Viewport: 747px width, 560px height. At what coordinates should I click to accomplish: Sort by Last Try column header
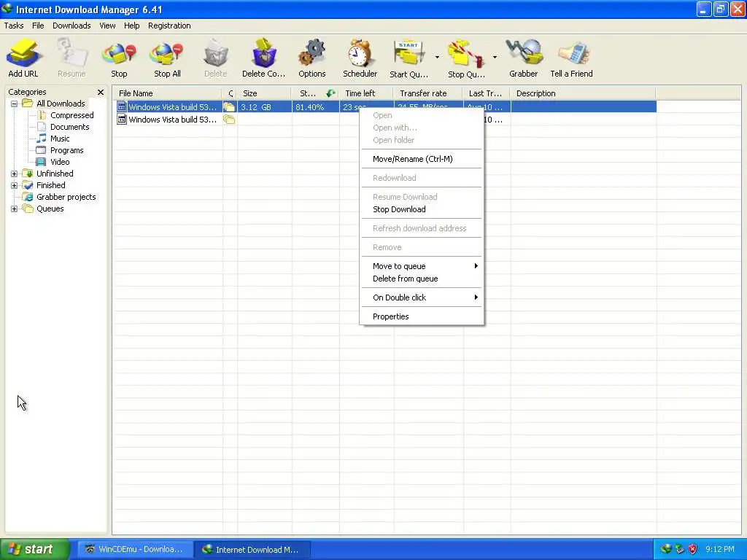[486, 93]
